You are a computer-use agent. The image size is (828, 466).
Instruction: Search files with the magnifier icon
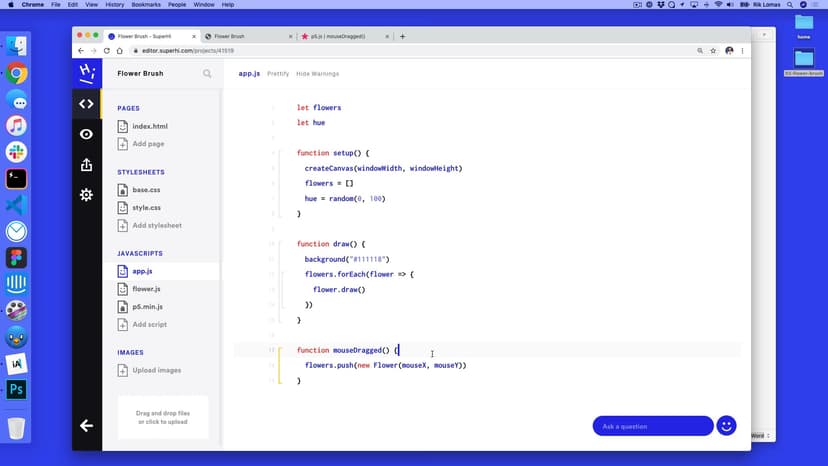(207, 73)
